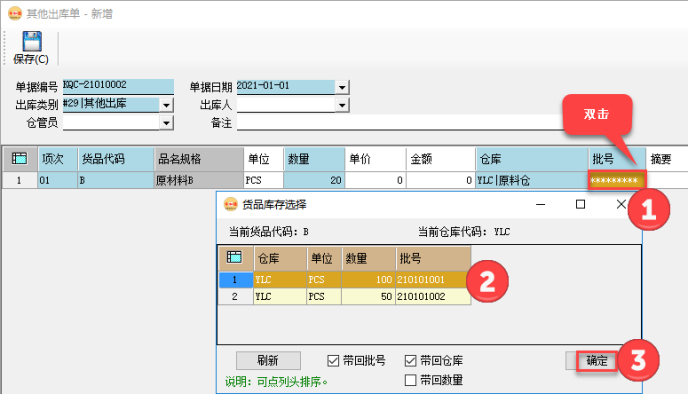Viewport: 688px width, 394px height.
Task: Click the 其他出库单 window app icon
Action: click(x=15, y=14)
